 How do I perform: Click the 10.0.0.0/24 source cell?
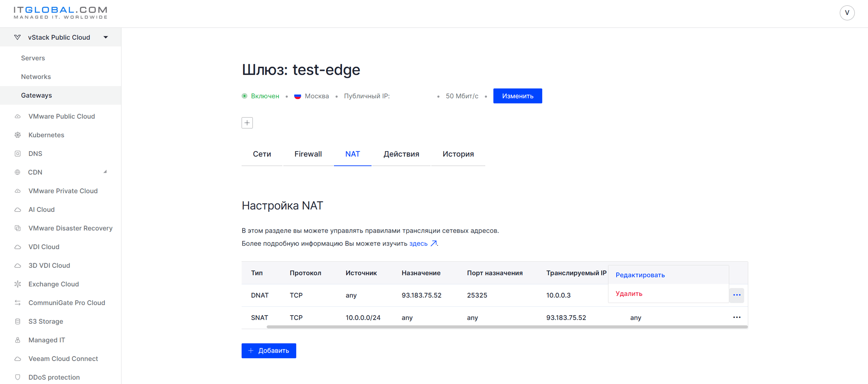tap(363, 318)
